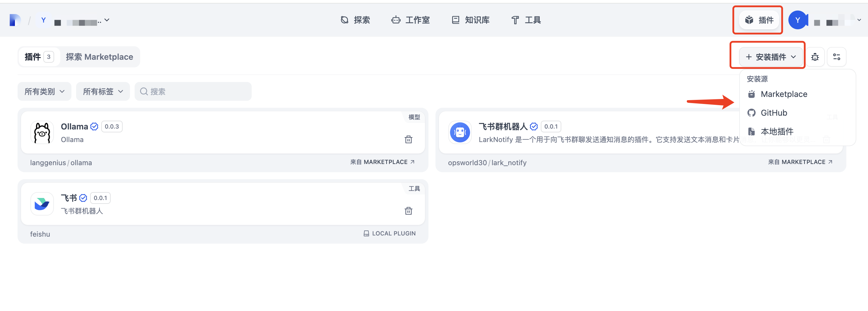Open the 工具 navigation tab

point(526,20)
